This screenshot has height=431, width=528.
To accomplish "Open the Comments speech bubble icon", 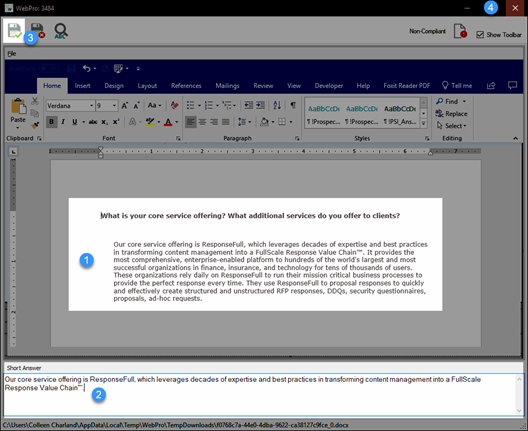I will pos(512,86).
